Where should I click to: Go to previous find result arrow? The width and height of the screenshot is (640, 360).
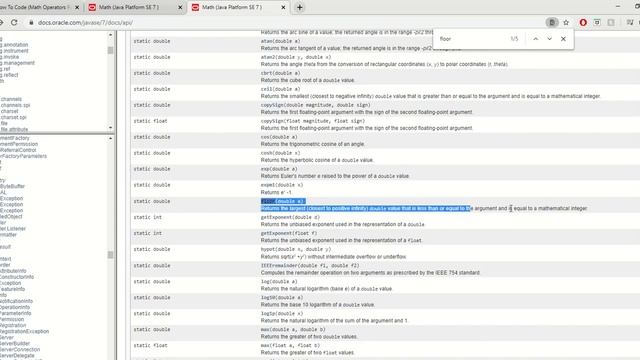tap(536, 39)
